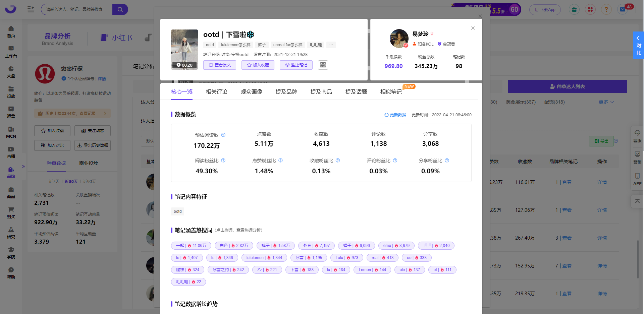This screenshot has height=314, width=644.
Task: Switch to the 核心一览 tab
Action: (x=182, y=91)
